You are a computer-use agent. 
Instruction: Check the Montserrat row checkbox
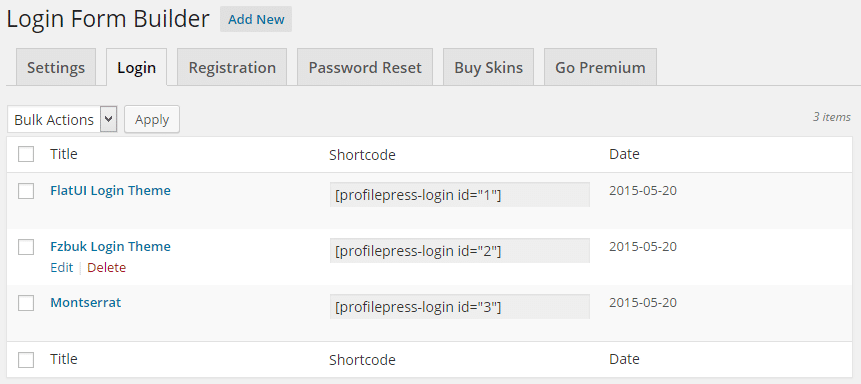[x=26, y=303]
